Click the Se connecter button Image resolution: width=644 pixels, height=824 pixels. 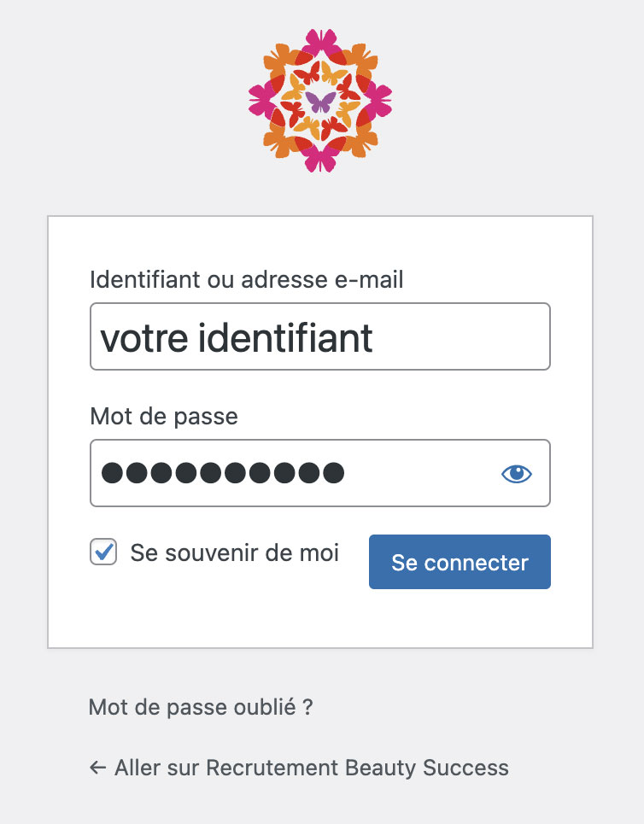coord(460,562)
